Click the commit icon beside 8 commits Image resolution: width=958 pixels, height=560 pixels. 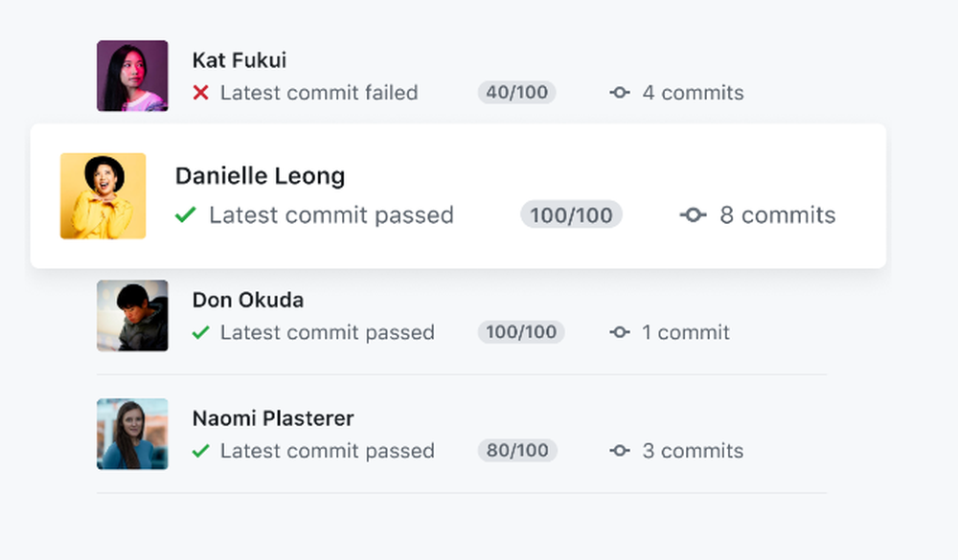point(693,215)
